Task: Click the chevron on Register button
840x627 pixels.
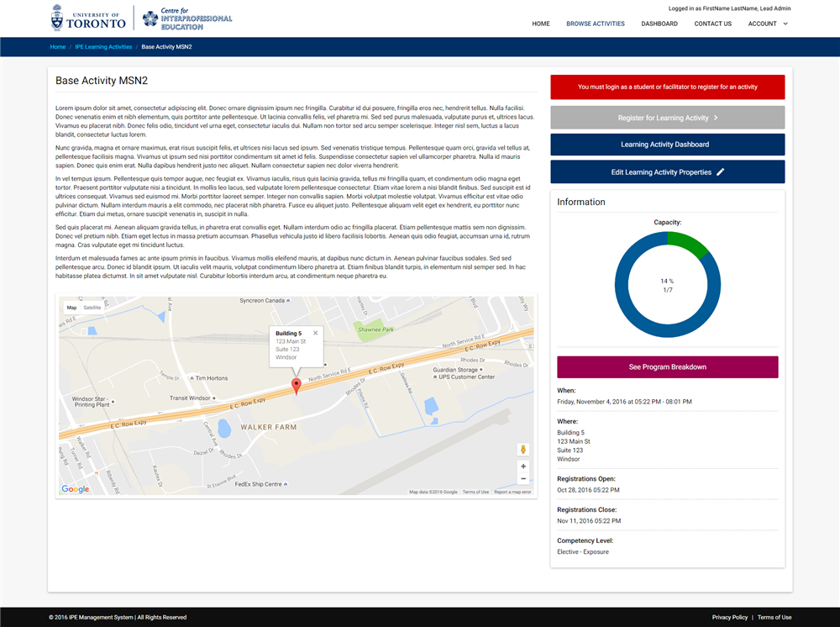Action: [716, 118]
